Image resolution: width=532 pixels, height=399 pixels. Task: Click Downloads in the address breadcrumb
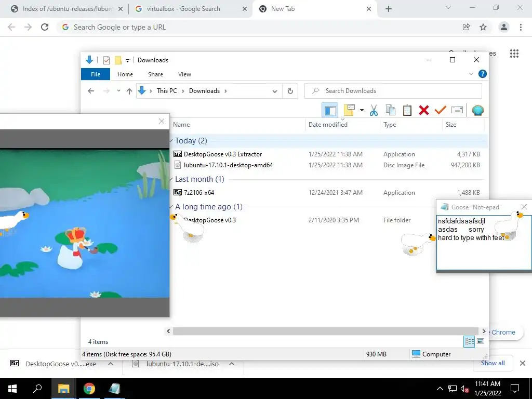(204, 90)
